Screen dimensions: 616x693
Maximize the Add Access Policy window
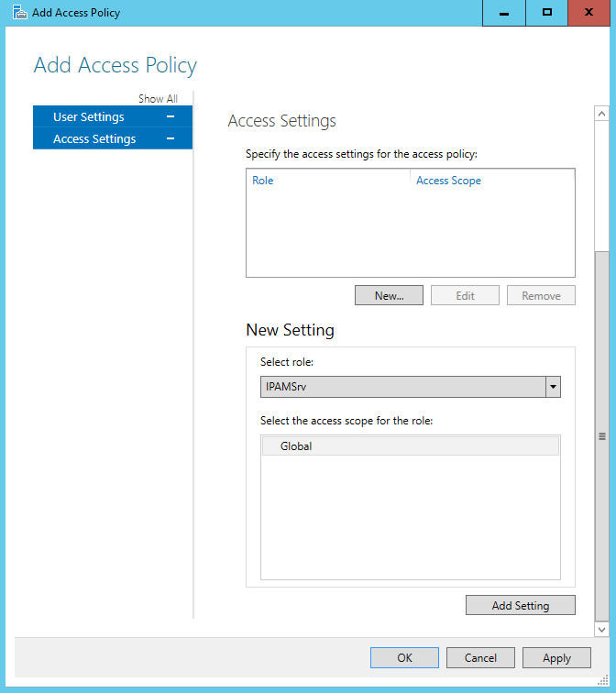point(546,13)
